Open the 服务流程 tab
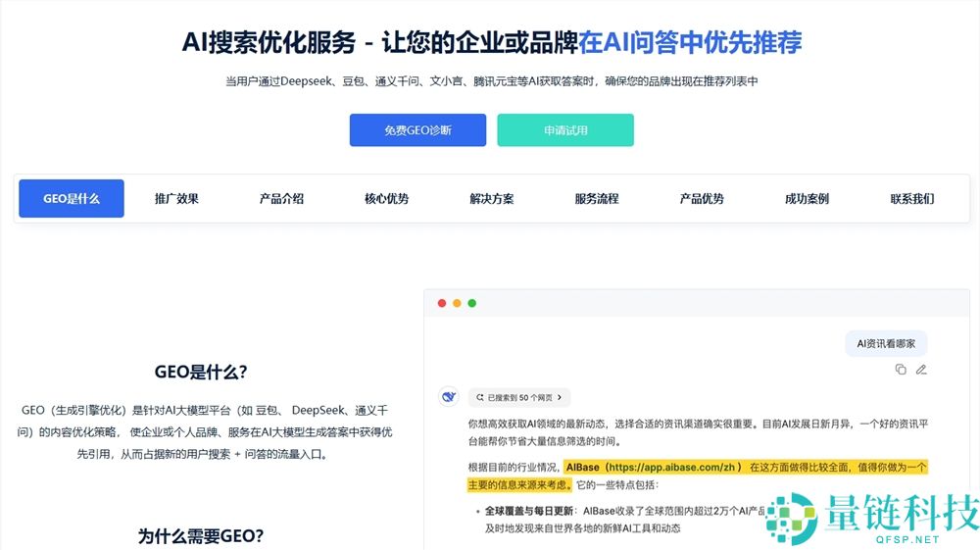Image resolution: width=980 pixels, height=550 pixels. coord(596,198)
